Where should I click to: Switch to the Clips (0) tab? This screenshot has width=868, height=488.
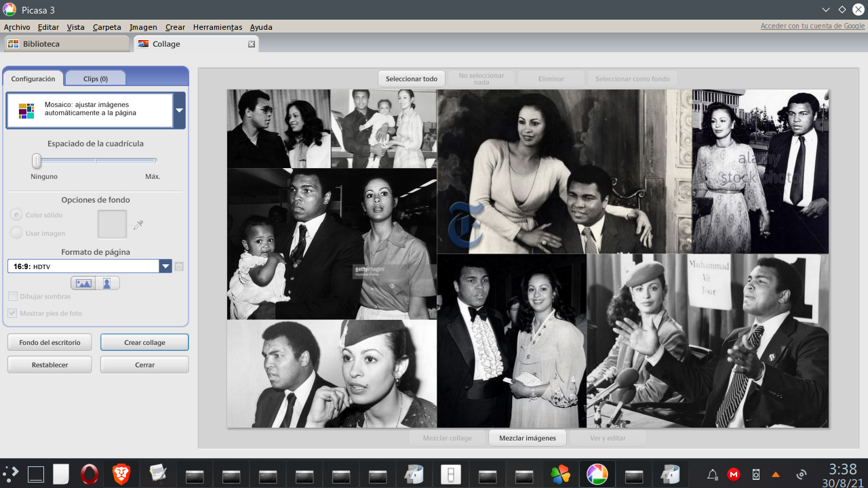pyautogui.click(x=96, y=79)
